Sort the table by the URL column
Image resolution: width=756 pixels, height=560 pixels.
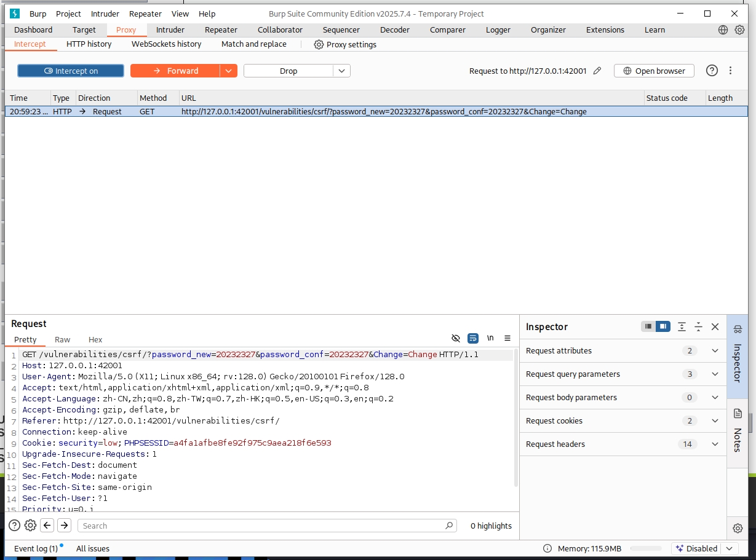click(x=411, y=98)
